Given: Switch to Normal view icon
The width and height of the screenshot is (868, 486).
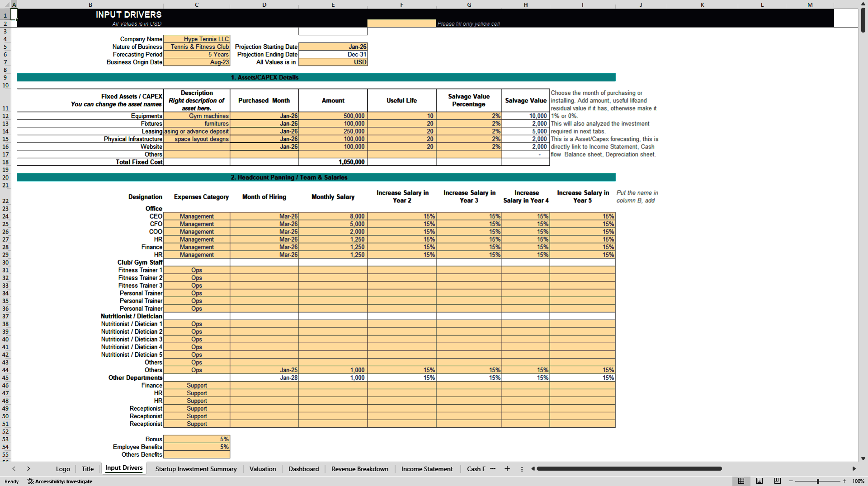Looking at the screenshot, I should pyautogui.click(x=741, y=481).
